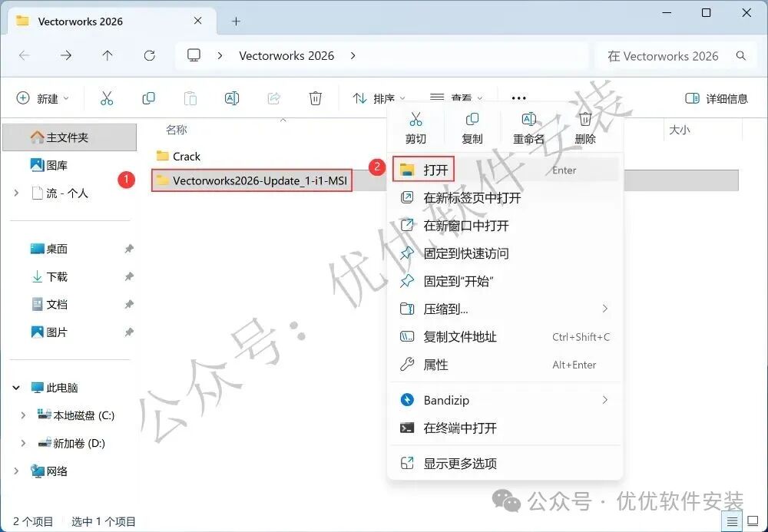
Task: Refresh the current folder
Action: [150, 56]
